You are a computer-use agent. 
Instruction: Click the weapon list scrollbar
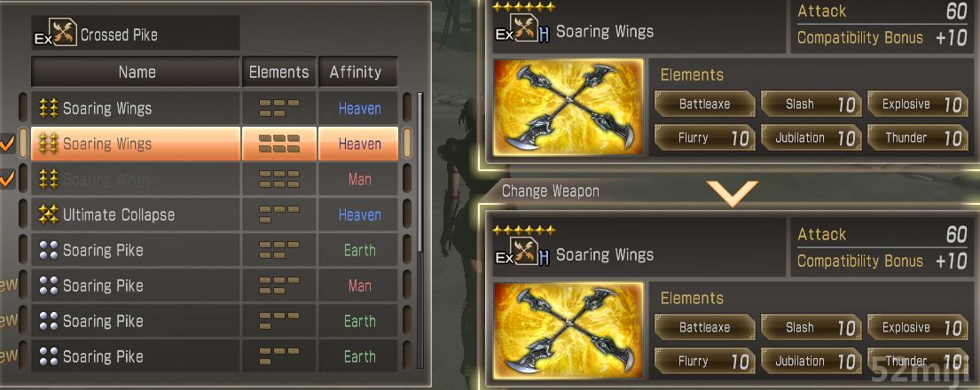pos(420,172)
